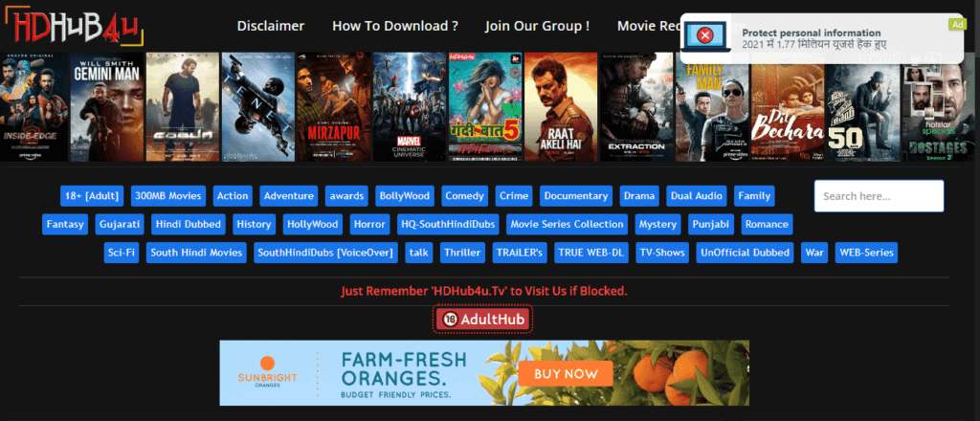Select TRUE WEB-DL category tag

pyautogui.click(x=590, y=253)
